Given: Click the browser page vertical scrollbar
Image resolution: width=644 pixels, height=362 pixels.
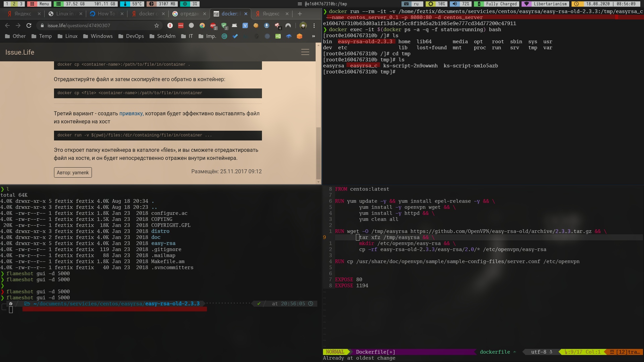Looking at the screenshot, I should [318, 153].
